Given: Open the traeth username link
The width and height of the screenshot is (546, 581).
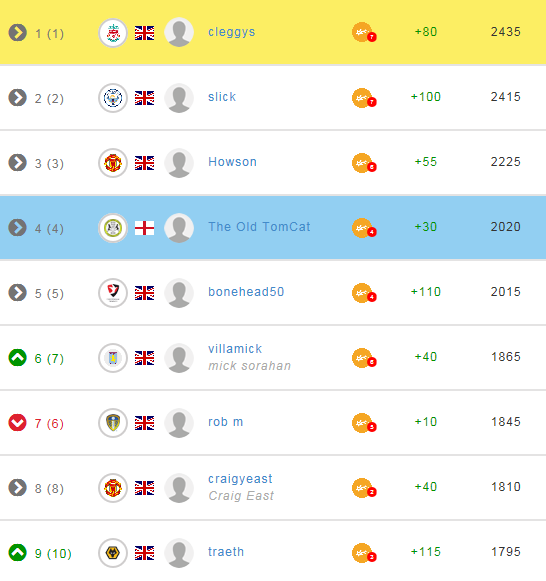Looking at the screenshot, I should pyautogui.click(x=226, y=552).
